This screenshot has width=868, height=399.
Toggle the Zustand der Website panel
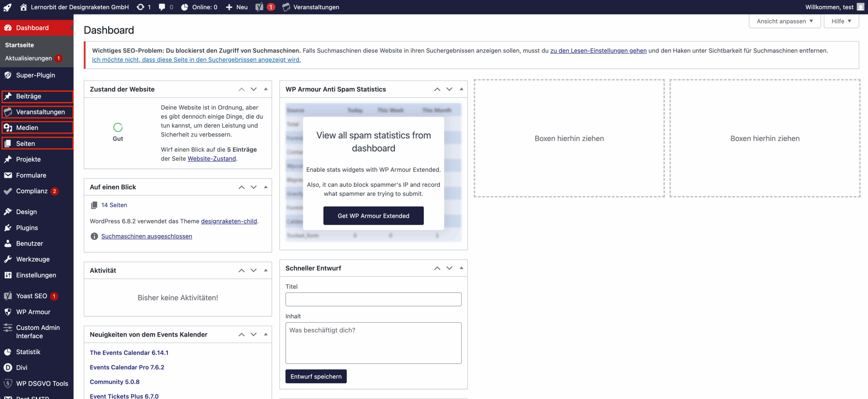point(266,89)
